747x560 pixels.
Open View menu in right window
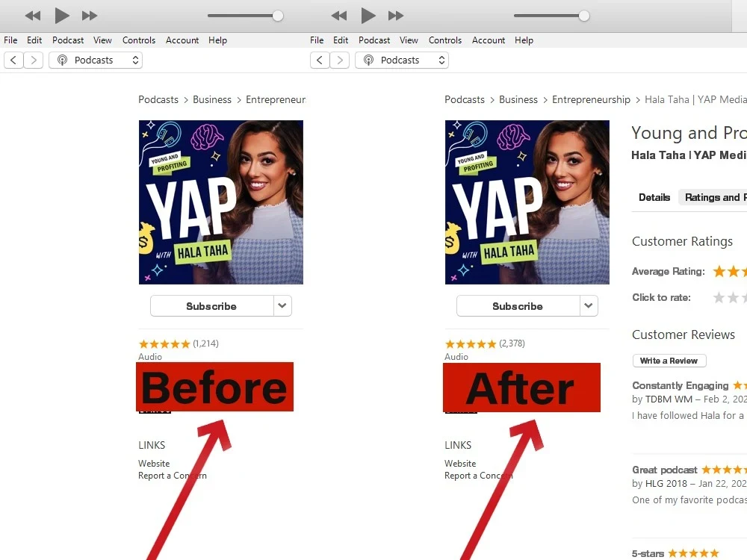click(409, 40)
